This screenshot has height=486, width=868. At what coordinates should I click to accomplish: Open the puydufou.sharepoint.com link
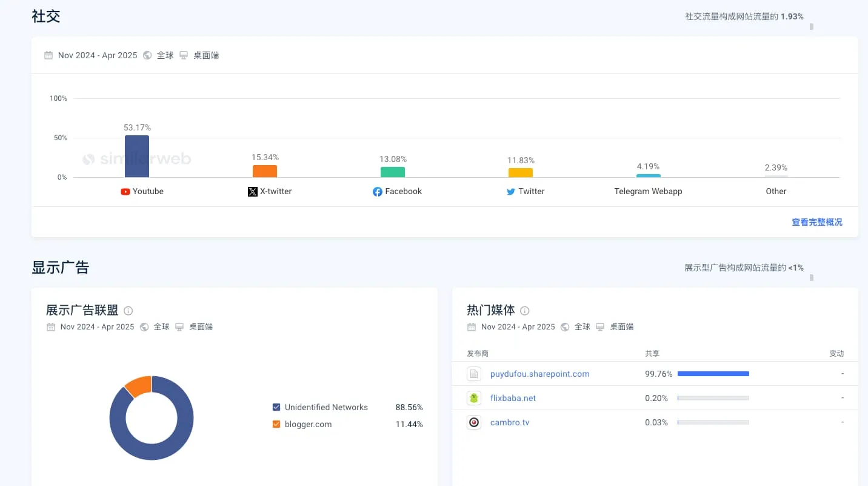540,374
